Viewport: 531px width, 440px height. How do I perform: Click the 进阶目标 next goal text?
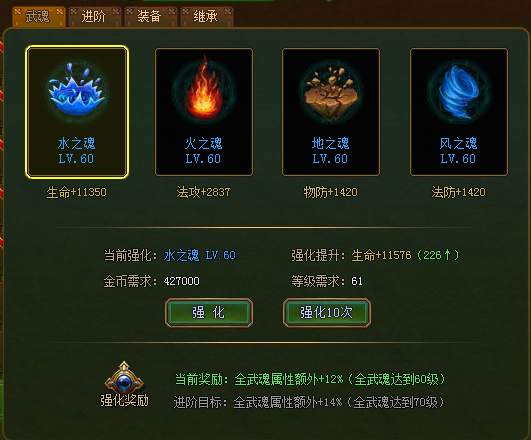tap(309, 402)
